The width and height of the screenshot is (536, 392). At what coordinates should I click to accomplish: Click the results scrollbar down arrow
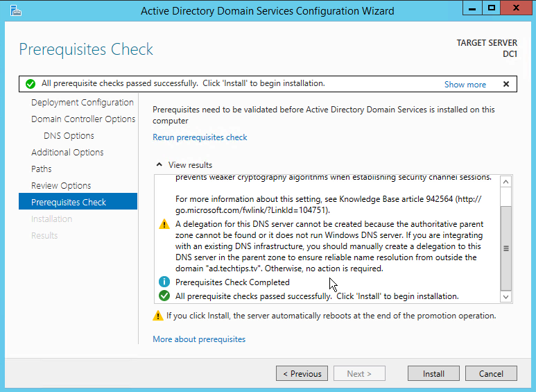(x=506, y=296)
